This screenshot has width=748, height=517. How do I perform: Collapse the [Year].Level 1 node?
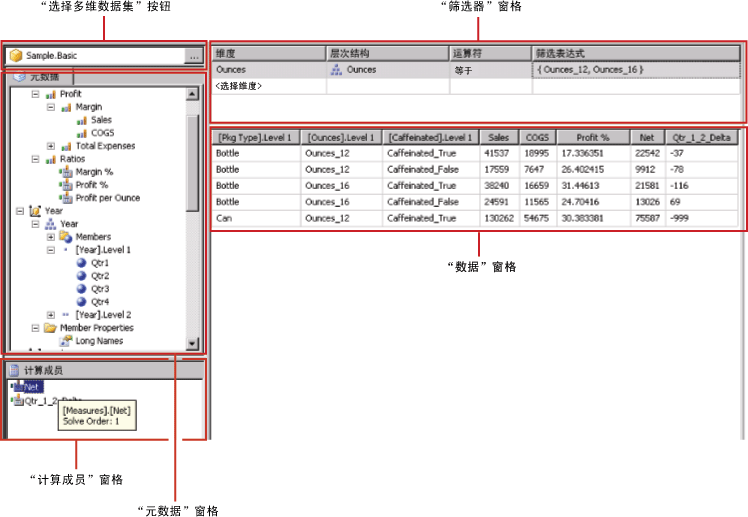(51, 250)
